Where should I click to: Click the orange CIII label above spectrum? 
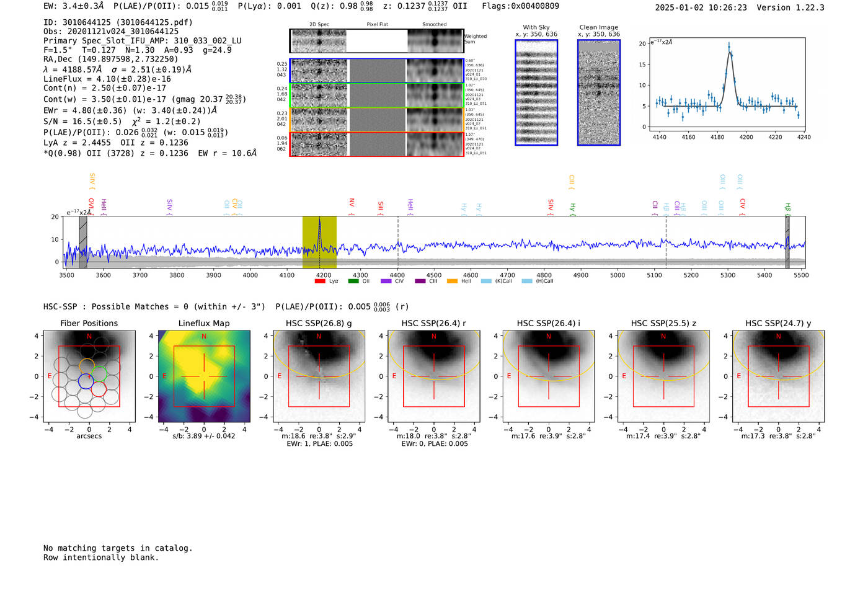click(x=572, y=182)
